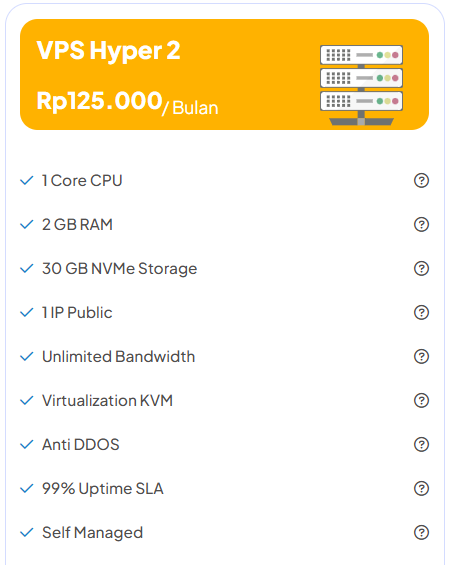Click checkmark next to Anti DDOS
The image size is (450, 565).
(27, 445)
